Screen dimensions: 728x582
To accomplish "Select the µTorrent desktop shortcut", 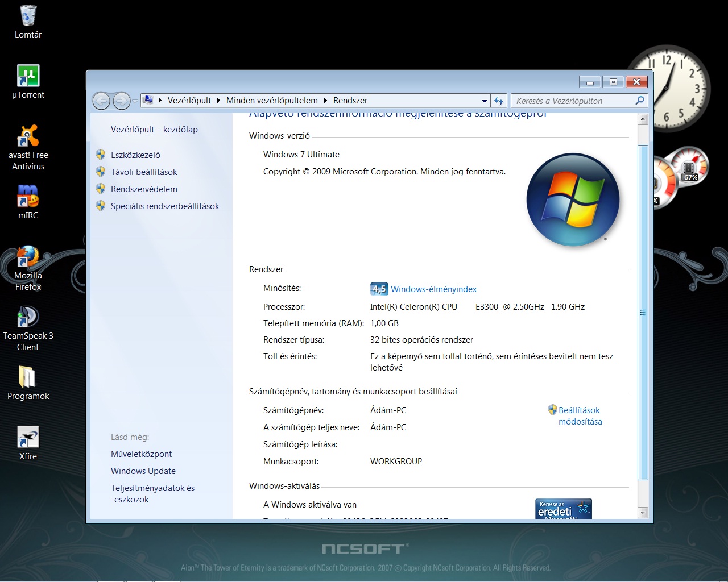I will (x=28, y=82).
